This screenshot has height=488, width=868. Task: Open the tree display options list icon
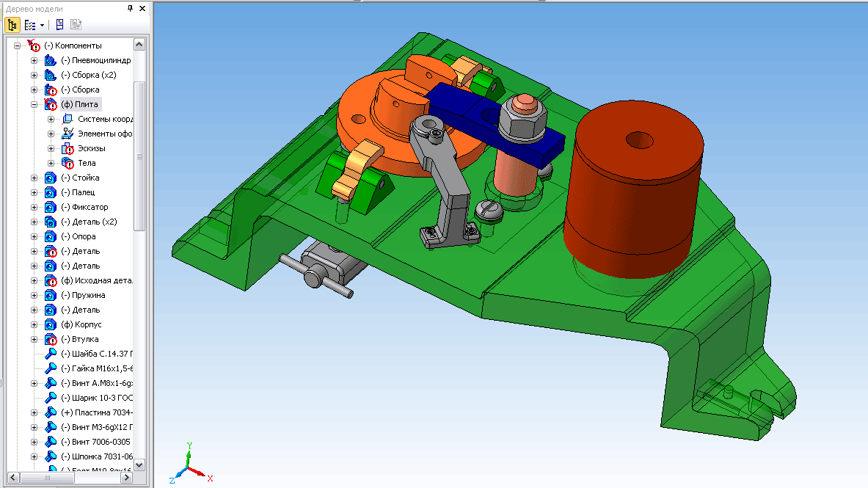pyautogui.click(x=30, y=25)
